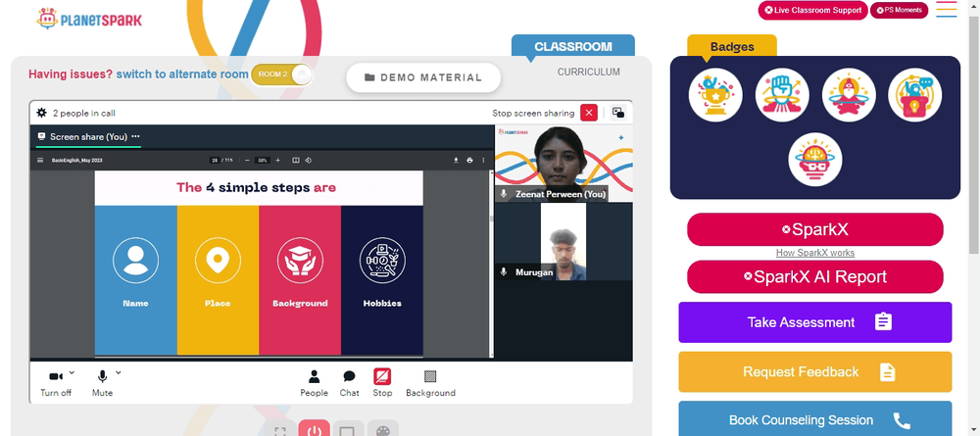
Task: Expand microphone options chevron
Action: tap(119, 373)
